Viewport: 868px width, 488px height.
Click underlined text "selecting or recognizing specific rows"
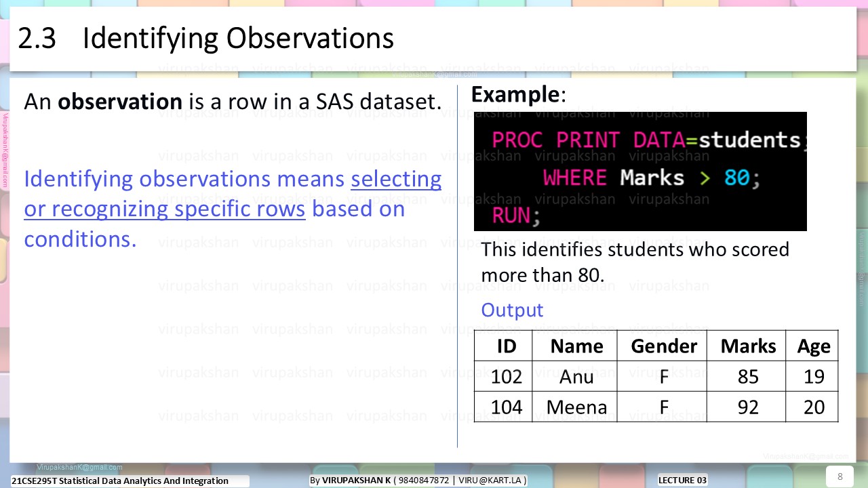click(x=233, y=194)
